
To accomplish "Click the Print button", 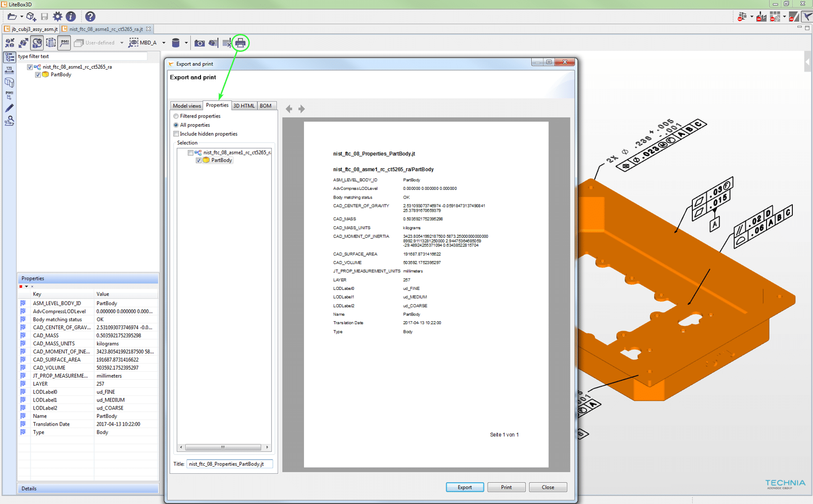I will (506, 487).
